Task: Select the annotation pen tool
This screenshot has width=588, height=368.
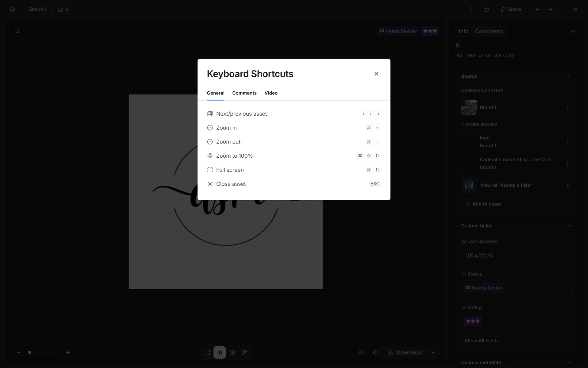Action: click(x=244, y=352)
